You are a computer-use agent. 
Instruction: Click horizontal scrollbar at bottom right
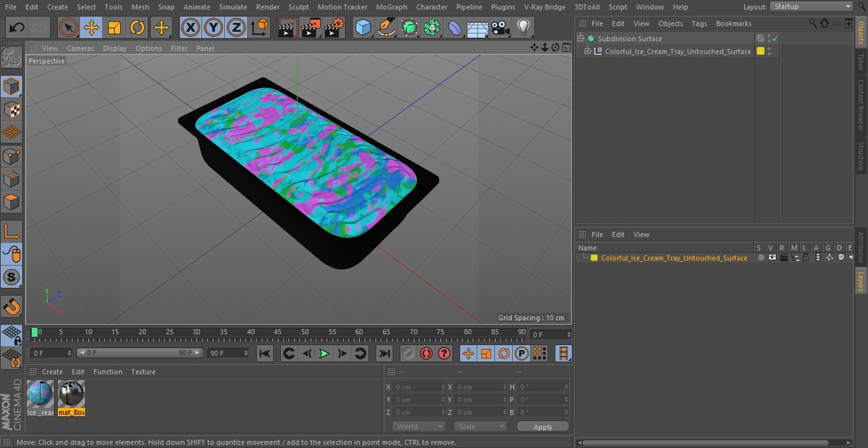pos(706,442)
